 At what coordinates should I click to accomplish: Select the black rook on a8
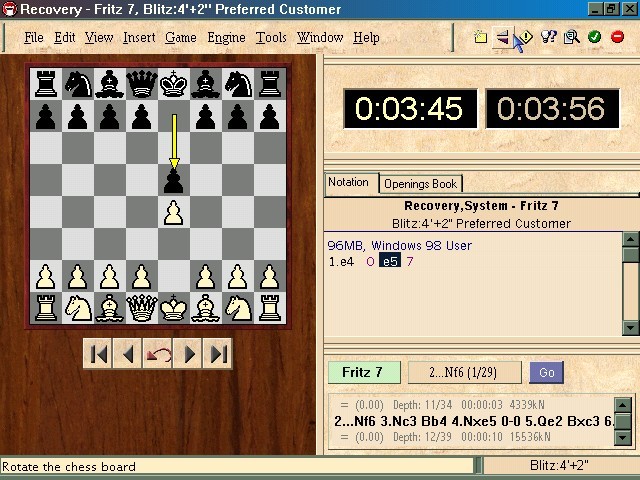pos(46,84)
